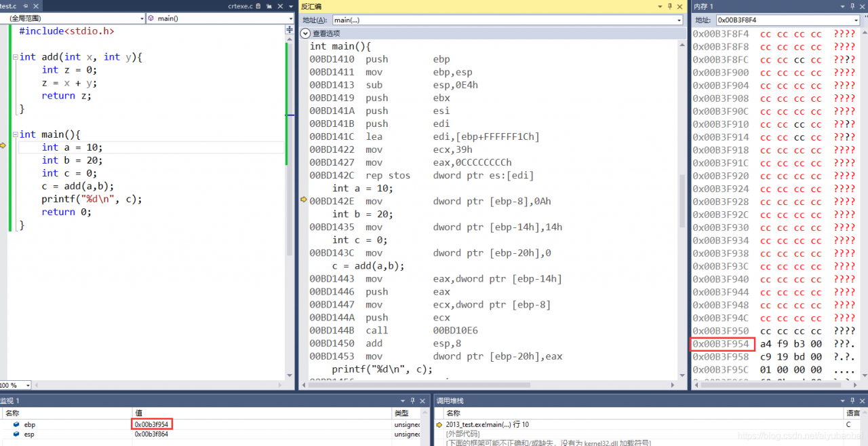Click the 'c = add(a,b);' line in test.c
The height and width of the screenshot is (446, 868).
tap(77, 186)
